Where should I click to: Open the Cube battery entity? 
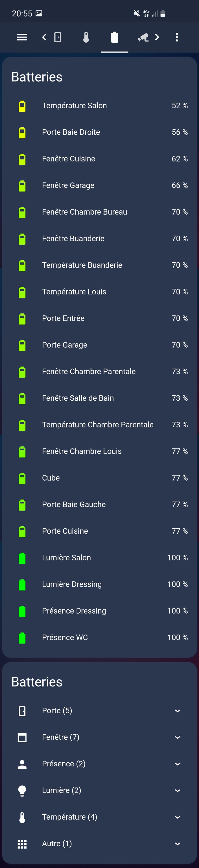(99, 478)
